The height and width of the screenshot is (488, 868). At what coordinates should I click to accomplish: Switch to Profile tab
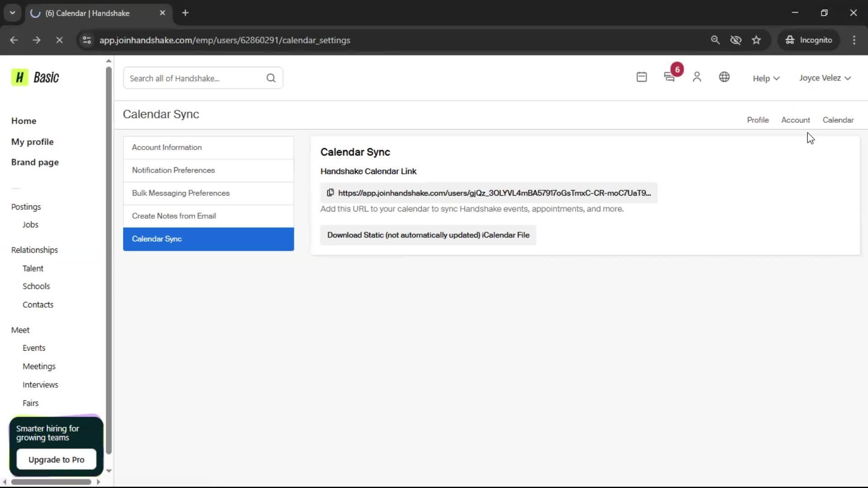[758, 120]
